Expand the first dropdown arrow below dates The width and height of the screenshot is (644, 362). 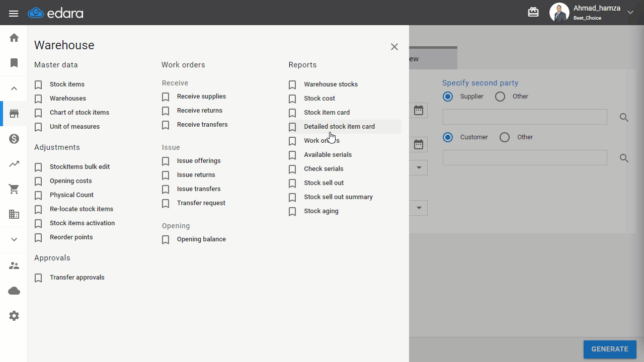coord(419,167)
